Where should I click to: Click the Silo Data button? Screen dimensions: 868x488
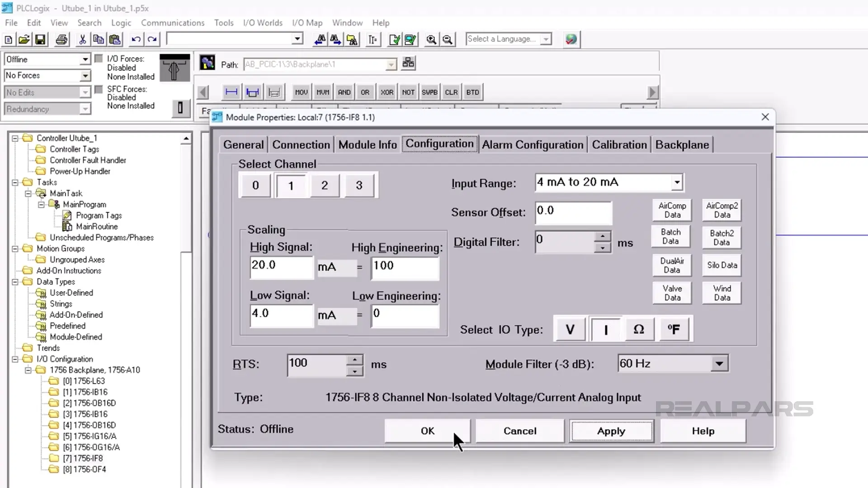[x=722, y=265]
